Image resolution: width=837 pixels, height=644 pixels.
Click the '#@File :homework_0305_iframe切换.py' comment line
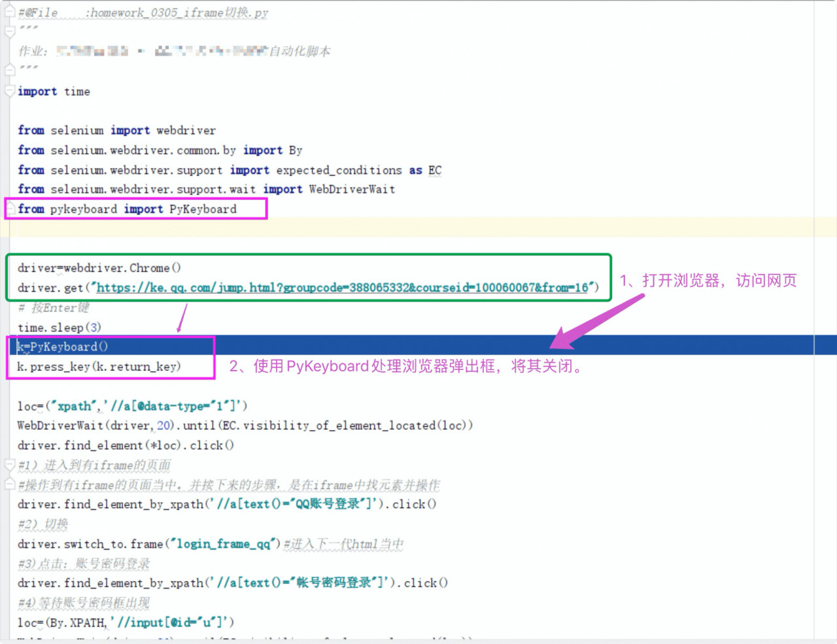143,12
